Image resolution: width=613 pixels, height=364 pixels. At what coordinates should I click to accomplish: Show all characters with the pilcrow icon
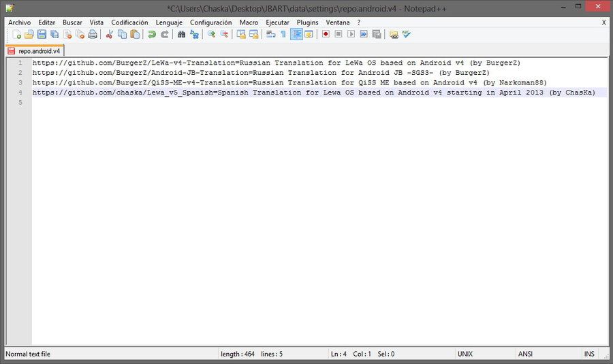coord(283,35)
